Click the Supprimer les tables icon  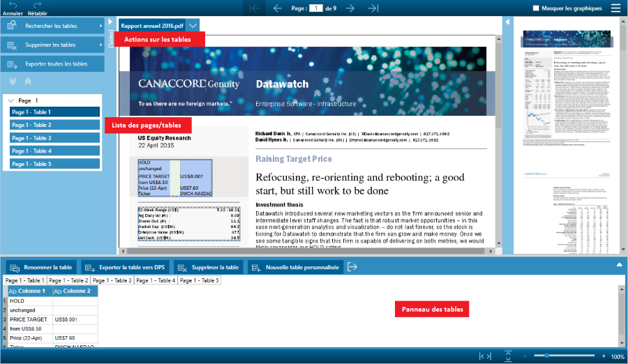click(12, 45)
